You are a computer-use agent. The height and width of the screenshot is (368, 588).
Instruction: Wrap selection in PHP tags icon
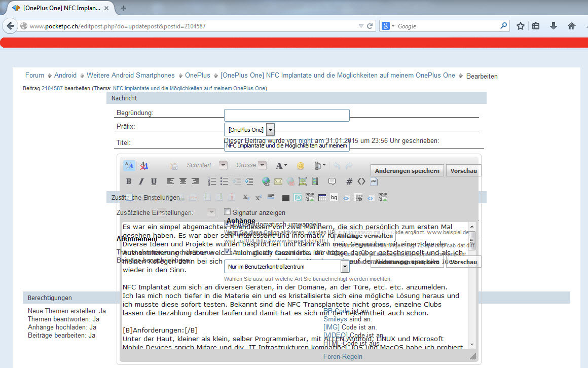374,181
